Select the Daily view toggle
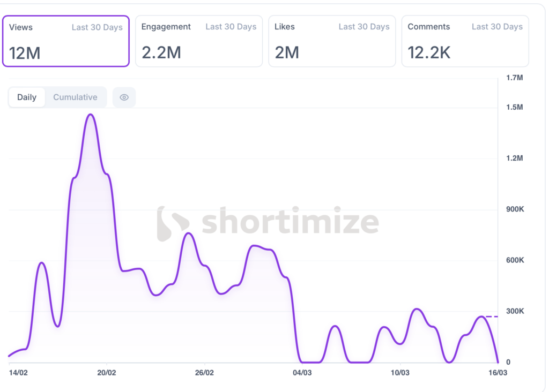The image size is (549, 392). [27, 97]
